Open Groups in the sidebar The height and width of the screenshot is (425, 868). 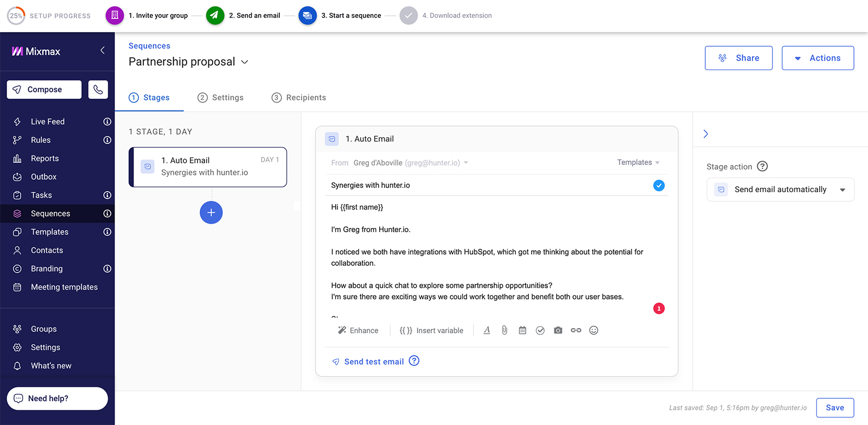44,329
